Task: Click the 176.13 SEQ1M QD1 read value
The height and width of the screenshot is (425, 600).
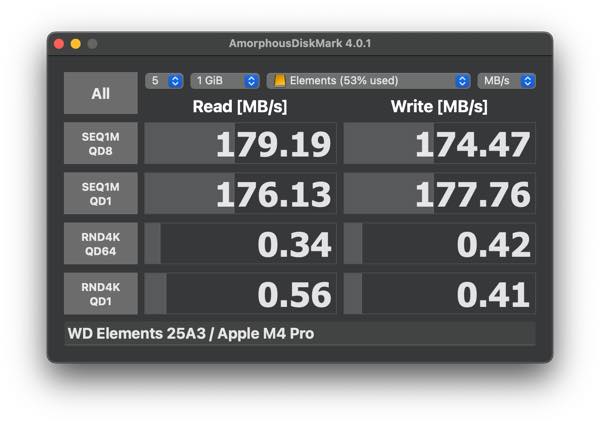Action: [x=240, y=194]
